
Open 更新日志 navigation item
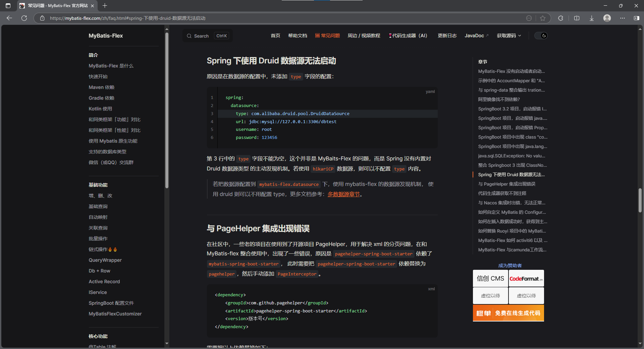pos(447,36)
